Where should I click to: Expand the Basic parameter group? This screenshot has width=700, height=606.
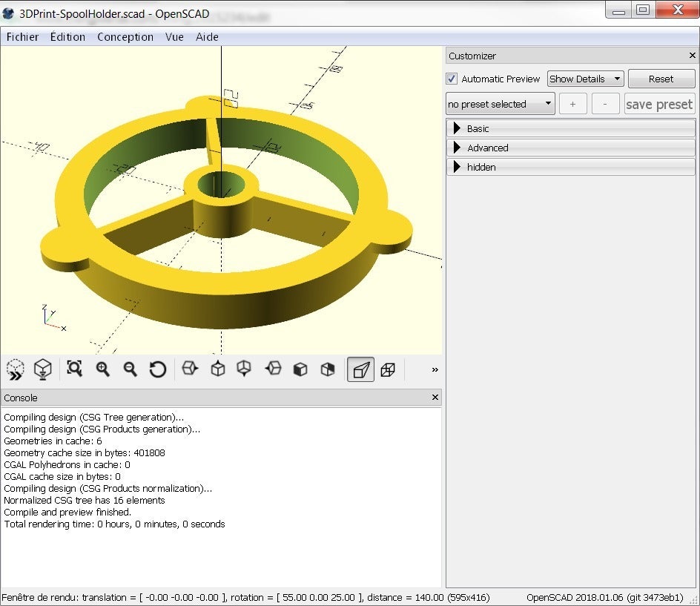tap(570, 128)
